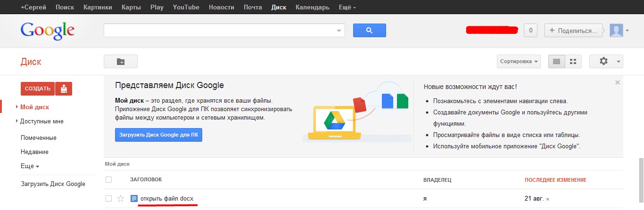
Task: Click Загрузить Диск Google in the sidebar
Action: click(x=53, y=184)
